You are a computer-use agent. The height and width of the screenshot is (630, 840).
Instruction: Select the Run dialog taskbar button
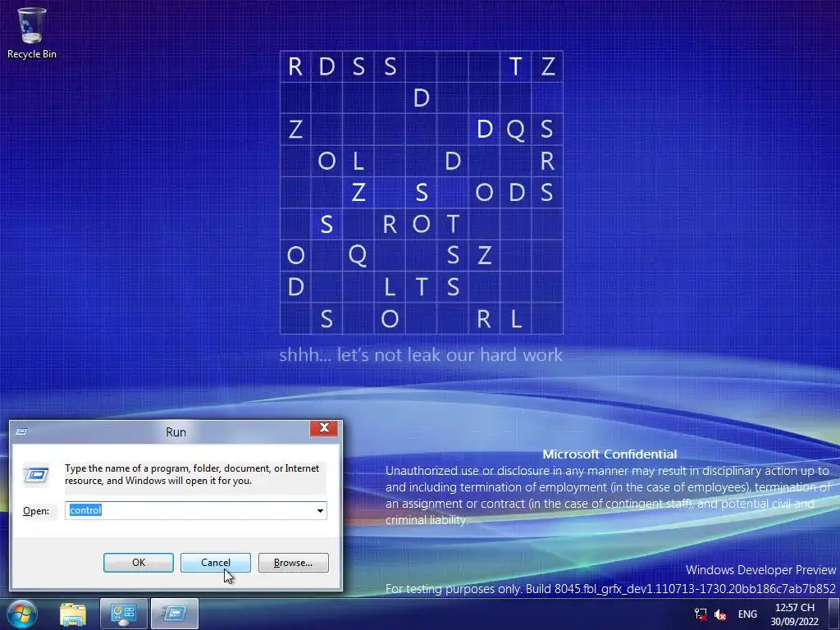175,614
